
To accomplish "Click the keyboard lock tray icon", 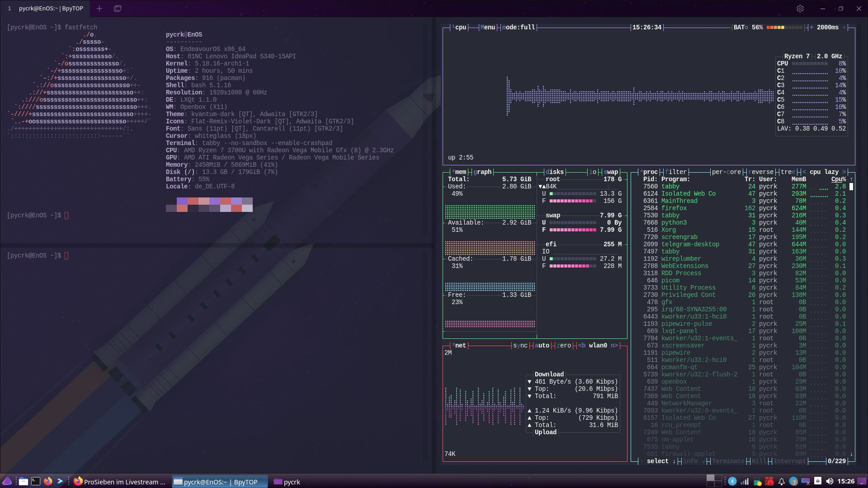I will tap(818, 481).
